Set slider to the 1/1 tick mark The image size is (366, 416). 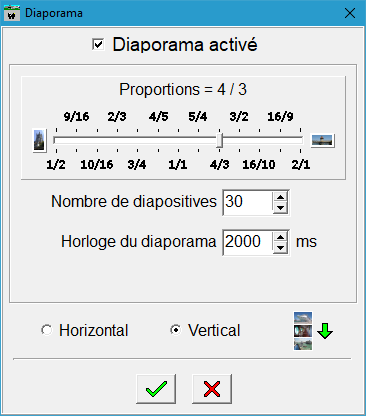click(178, 141)
